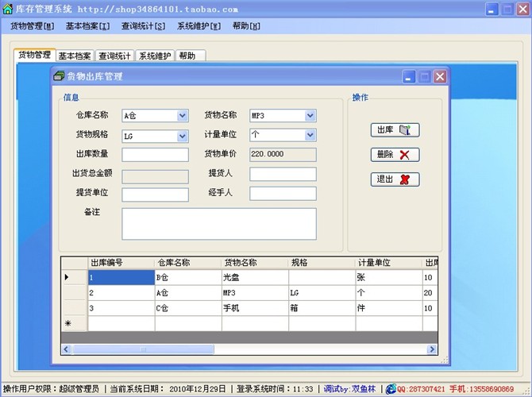Click the 计量单位 column header in grid
This screenshot has height=397, width=532.
(389, 263)
